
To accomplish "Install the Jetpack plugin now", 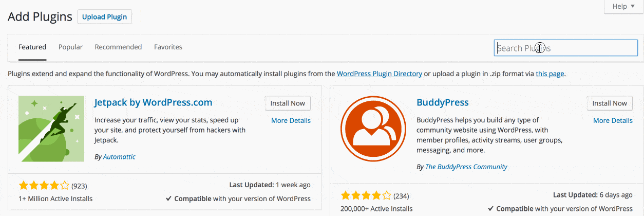I will [288, 103].
